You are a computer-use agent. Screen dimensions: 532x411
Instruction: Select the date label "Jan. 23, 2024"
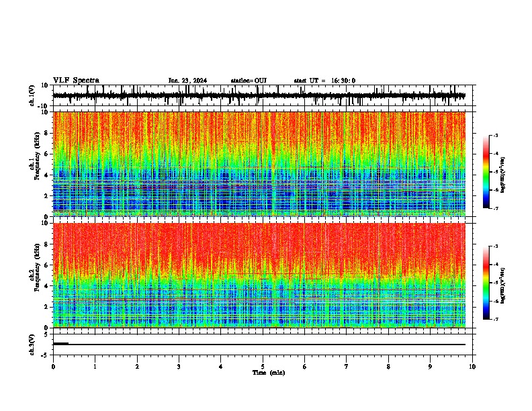click(187, 81)
